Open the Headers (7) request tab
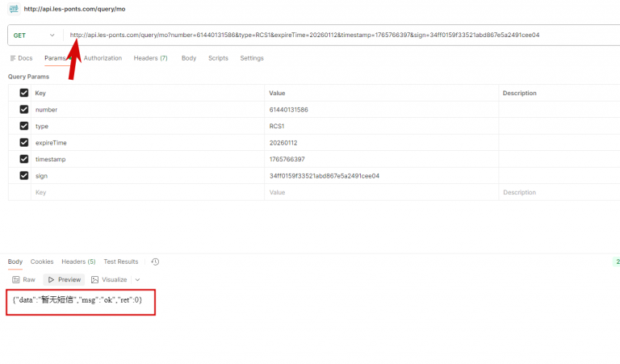Screen dimensions: 620x364 [151, 58]
